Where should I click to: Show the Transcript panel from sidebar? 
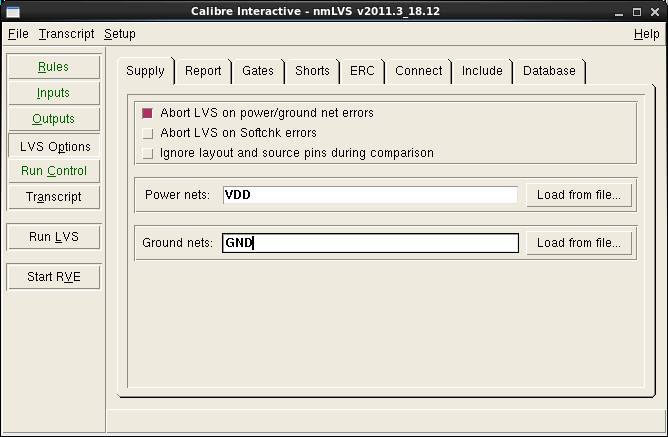point(54,197)
